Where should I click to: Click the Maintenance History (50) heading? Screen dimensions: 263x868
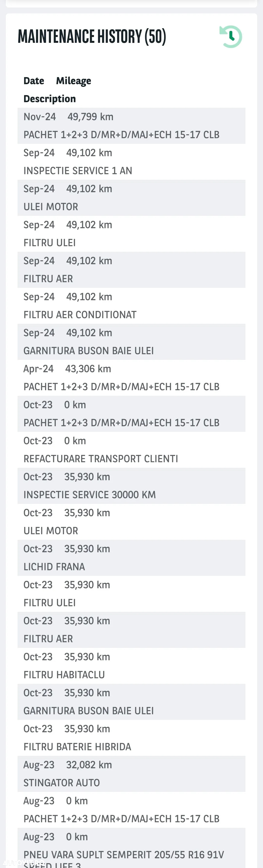(92, 36)
